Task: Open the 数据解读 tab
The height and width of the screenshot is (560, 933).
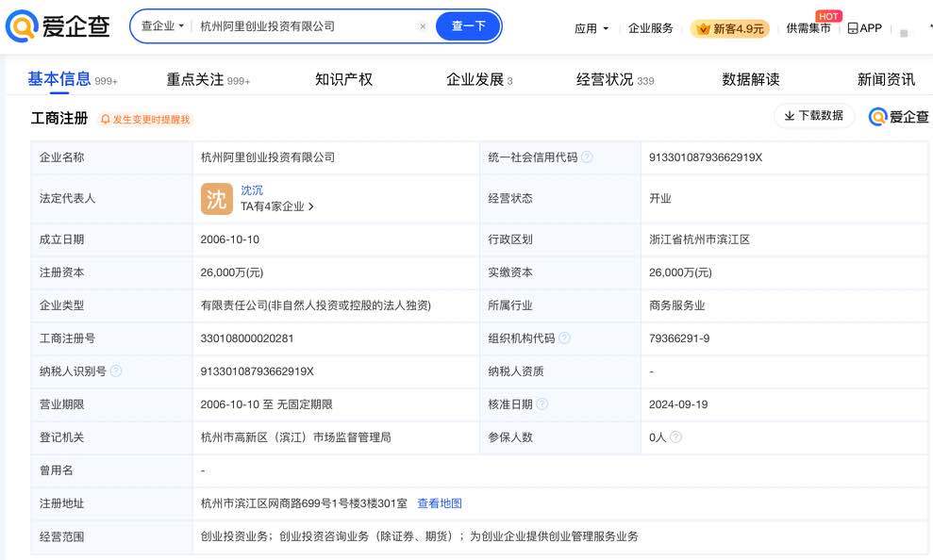Action: (751, 79)
